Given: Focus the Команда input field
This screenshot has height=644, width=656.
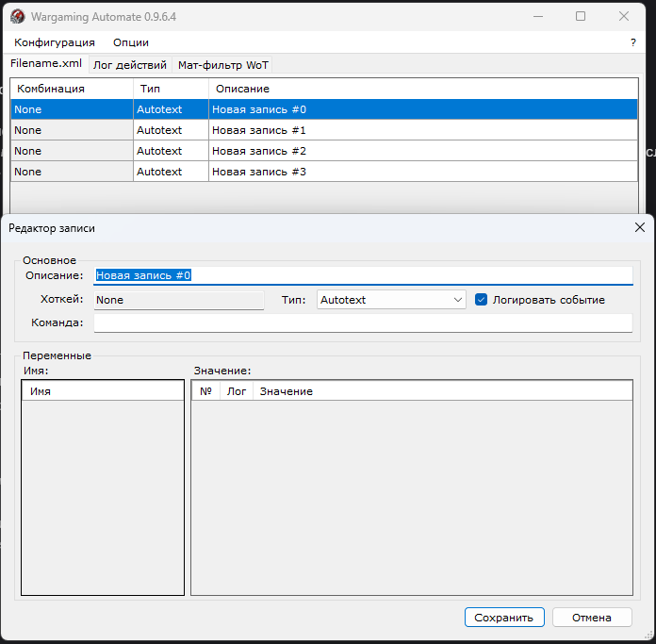Looking at the screenshot, I should pyautogui.click(x=363, y=322).
